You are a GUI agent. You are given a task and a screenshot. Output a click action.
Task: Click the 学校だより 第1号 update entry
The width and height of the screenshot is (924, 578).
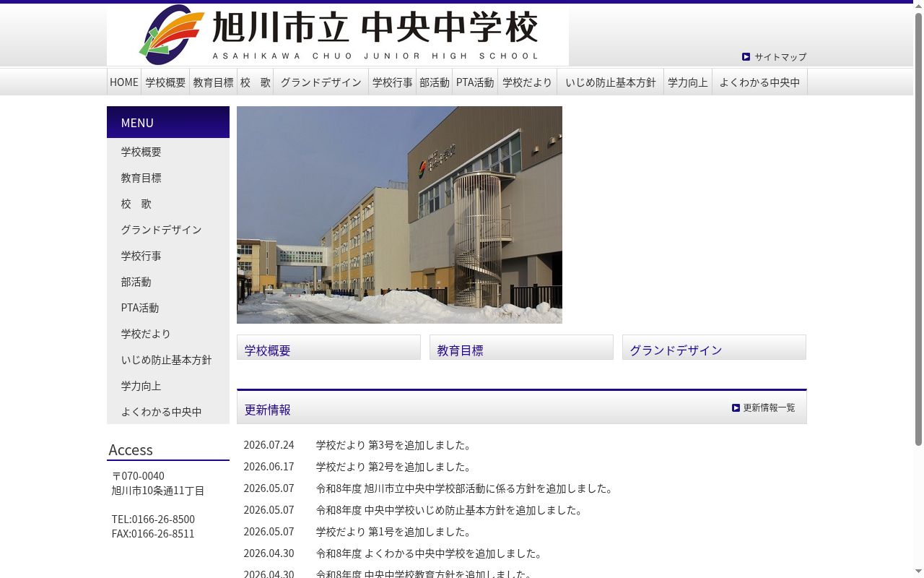[395, 532]
